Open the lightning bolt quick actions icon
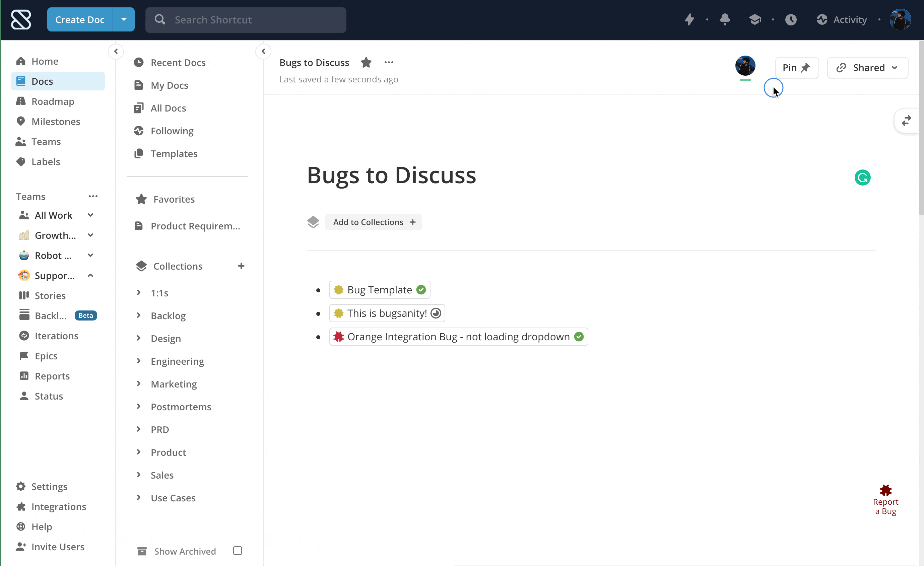 (x=689, y=19)
